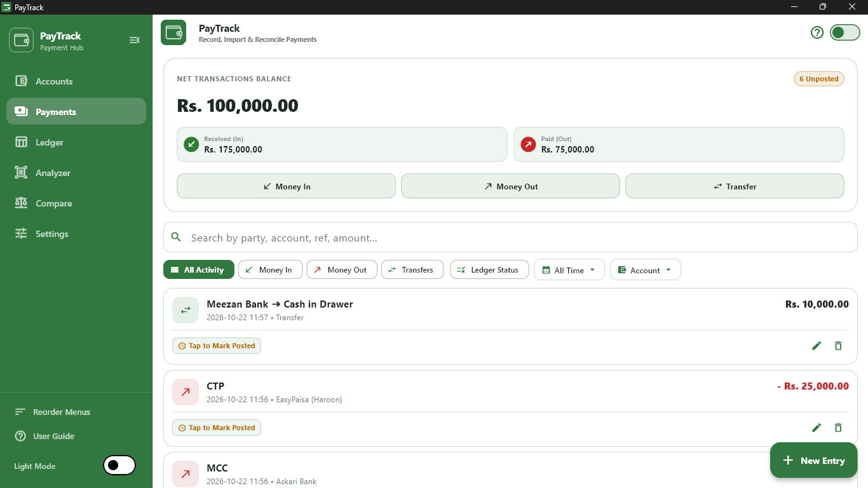Viewport: 868px width, 488px height.
Task: Click the Received (In) summary card
Action: [x=342, y=144]
